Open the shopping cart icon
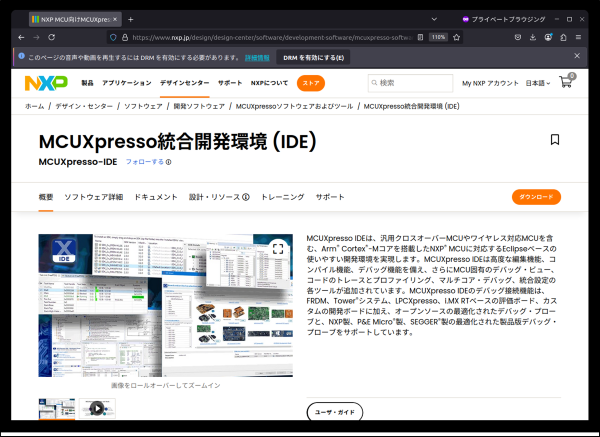600x437 pixels. [567, 82]
